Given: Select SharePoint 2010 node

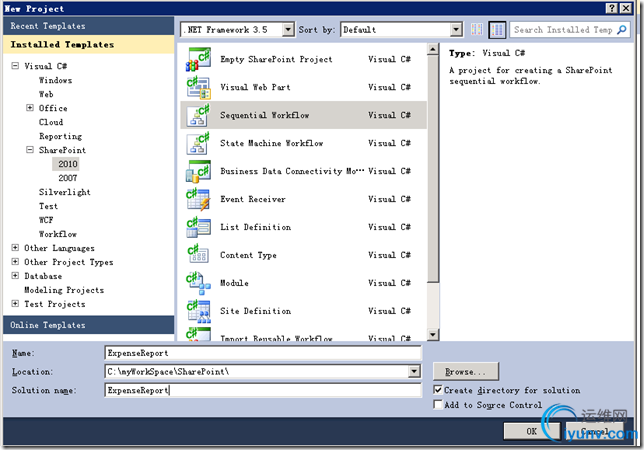Looking at the screenshot, I should (x=68, y=164).
